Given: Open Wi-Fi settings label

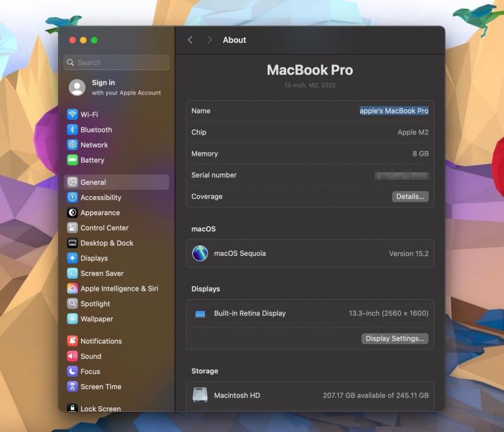Looking at the screenshot, I should coord(89,115).
